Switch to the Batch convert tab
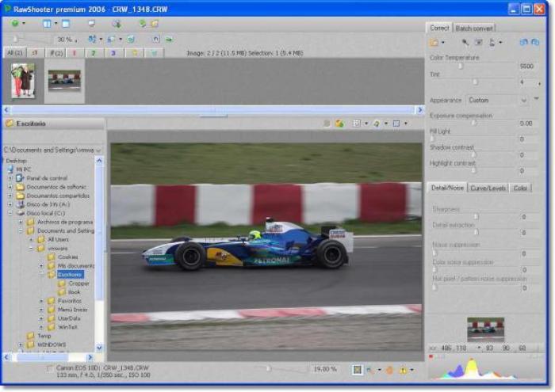Viewport: 555px width, 392px height. point(474,29)
